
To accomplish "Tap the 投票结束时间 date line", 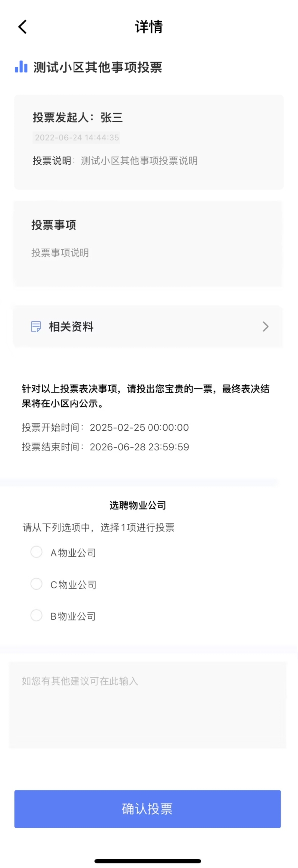I will click(105, 447).
